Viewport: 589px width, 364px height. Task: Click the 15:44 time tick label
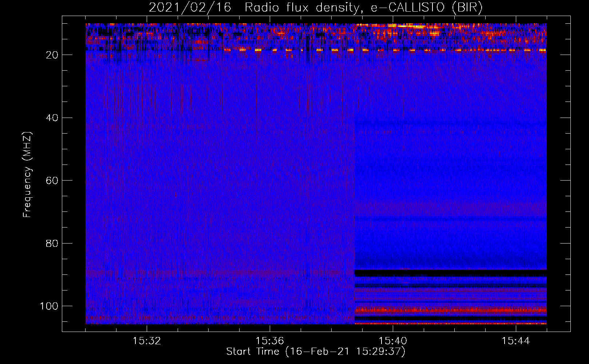(x=516, y=341)
